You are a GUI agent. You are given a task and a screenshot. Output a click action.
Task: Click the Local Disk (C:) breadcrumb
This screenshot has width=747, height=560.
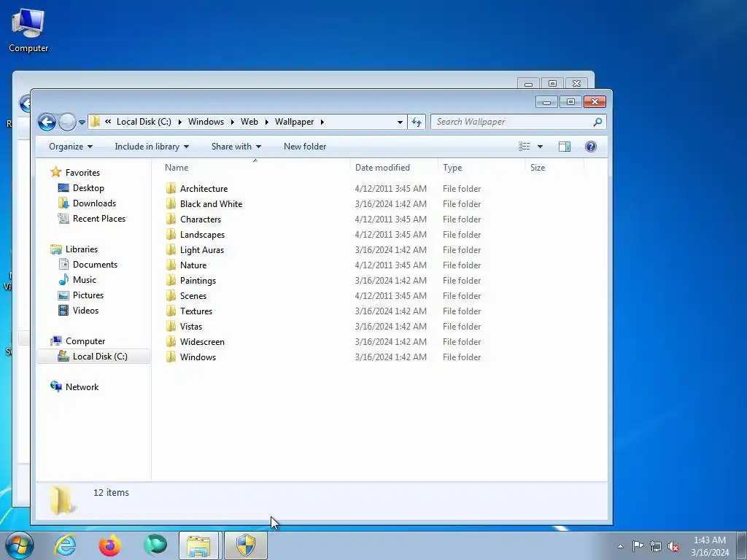point(144,122)
